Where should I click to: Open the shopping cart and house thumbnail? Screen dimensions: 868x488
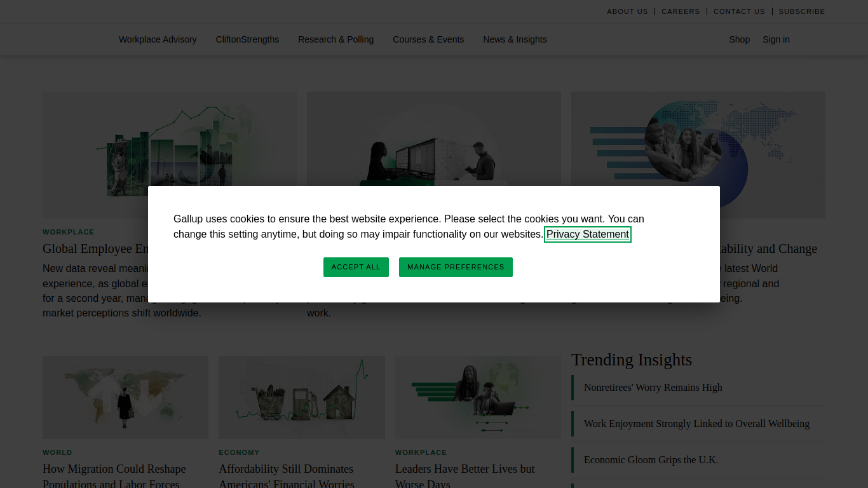tap(302, 397)
